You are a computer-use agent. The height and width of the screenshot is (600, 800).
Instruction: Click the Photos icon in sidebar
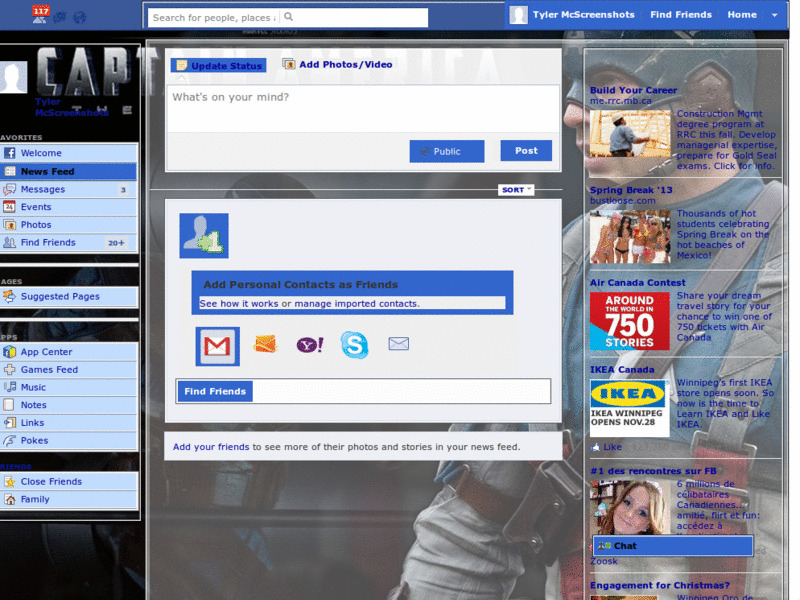coord(9,224)
